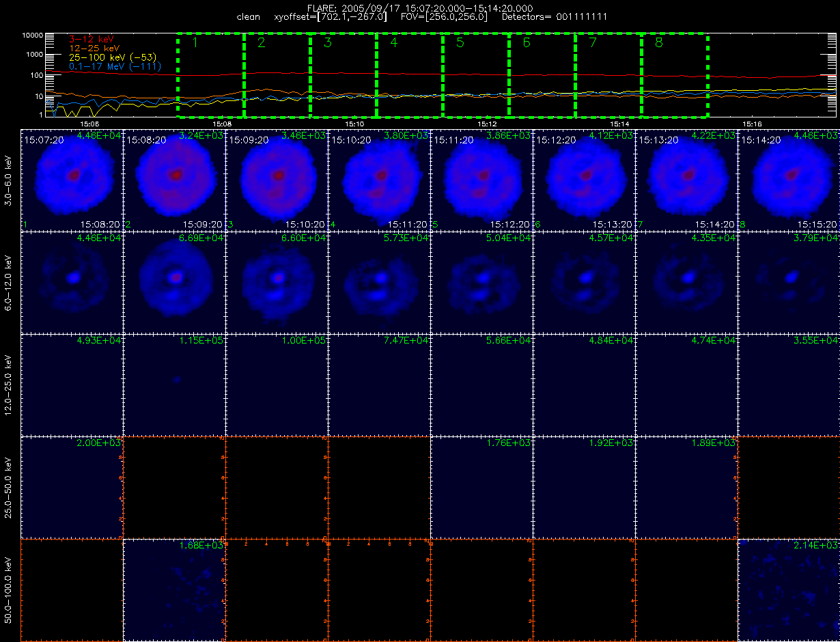Select interval 7 box in light curve
Image resolution: width=840 pixels, height=642 pixels.
(608, 75)
